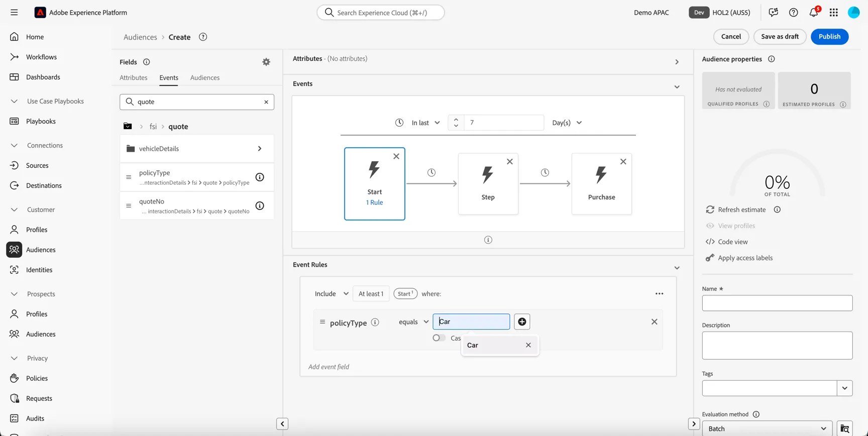Image resolution: width=868 pixels, height=436 pixels.
Task: Open Code view
Action: click(727, 242)
